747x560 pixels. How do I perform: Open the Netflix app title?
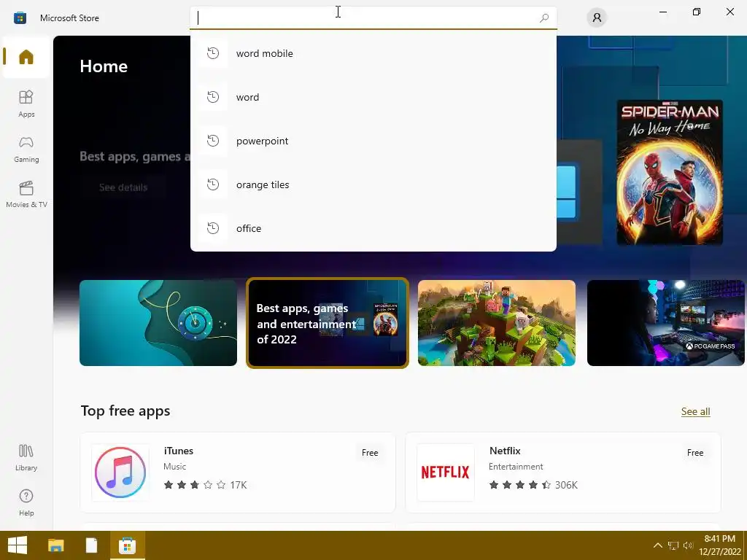[x=505, y=451]
